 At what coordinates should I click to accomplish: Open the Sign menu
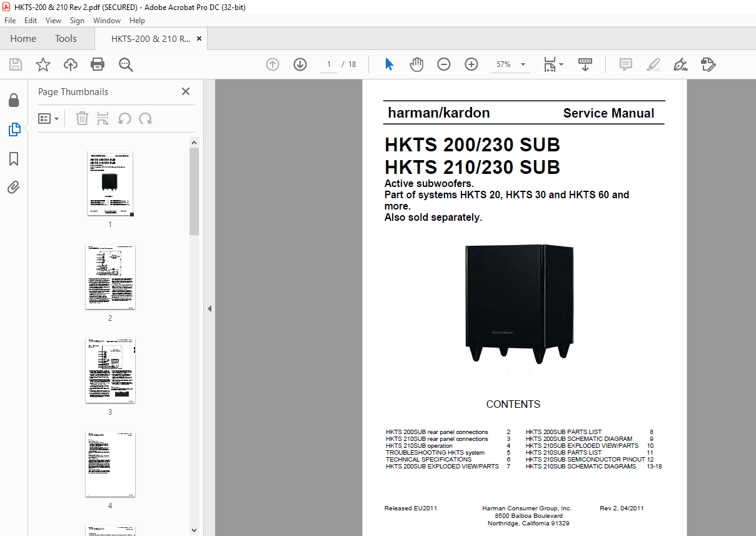[77, 21]
